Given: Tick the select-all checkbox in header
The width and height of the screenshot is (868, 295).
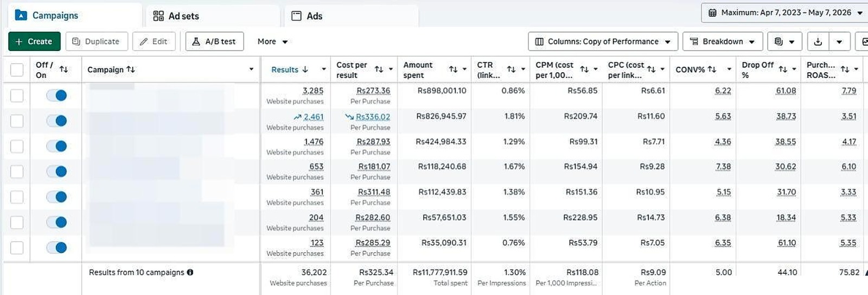Looking at the screenshot, I should coord(17,70).
